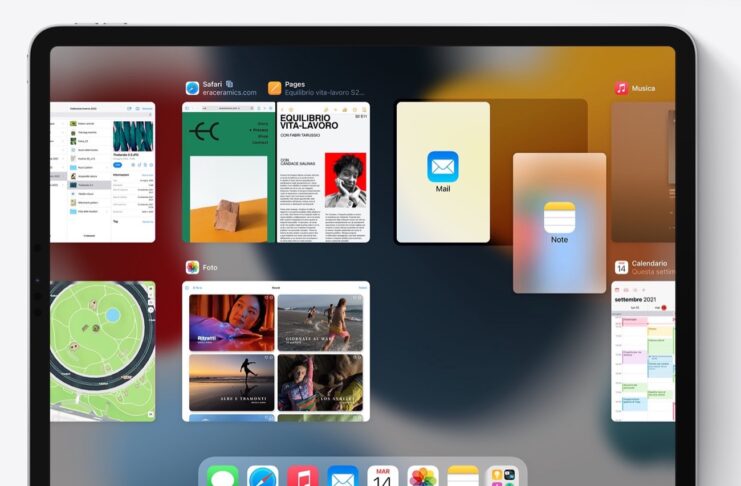Tap the Safari app icon above its card
Screen dimensions: 741x486
point(192,88)
